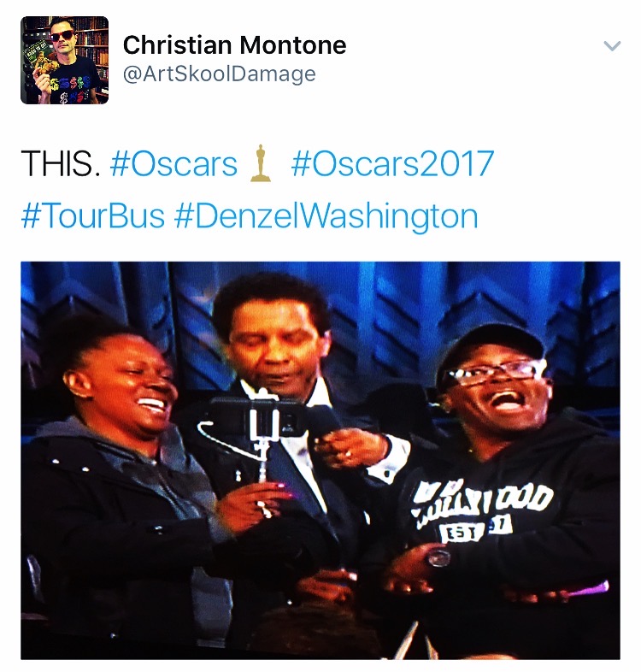Expand the tweet options chevron

coord(612,45)
